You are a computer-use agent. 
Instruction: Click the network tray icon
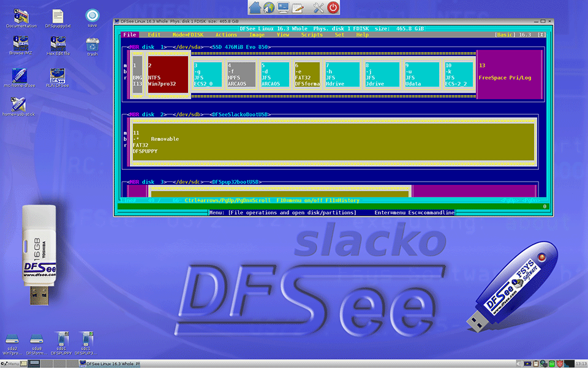pyautogui.click(x=543, y=364)
